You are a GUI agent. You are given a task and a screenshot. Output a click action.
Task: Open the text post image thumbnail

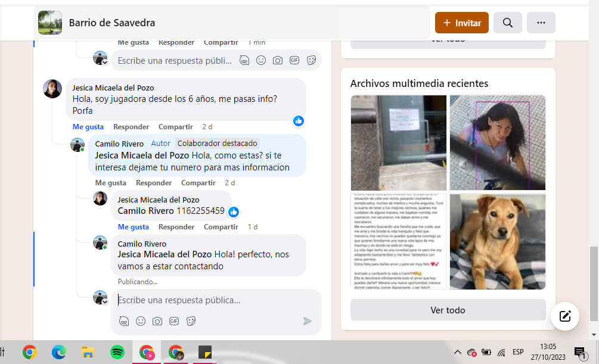point(399,241)
